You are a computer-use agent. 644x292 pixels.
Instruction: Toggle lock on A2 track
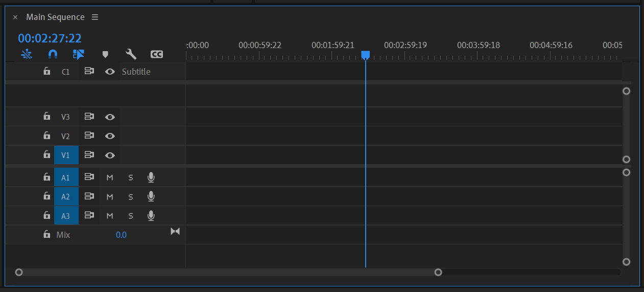click(47, 196)
